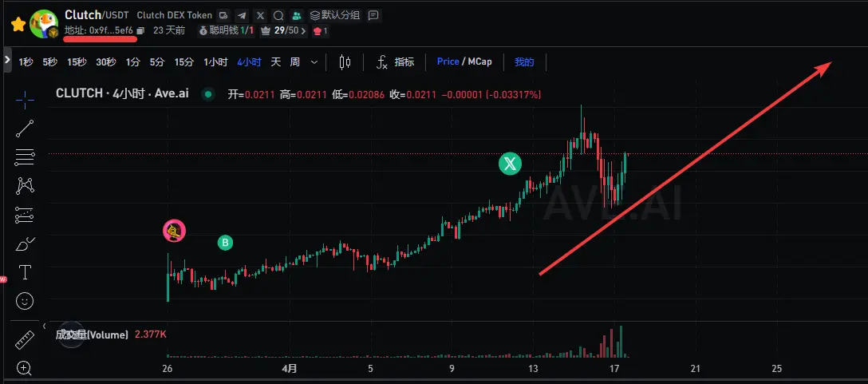This screenshot has width=868, height=384.
Task: Copy the token address 0x9f...5ef6
Action: 140,30
